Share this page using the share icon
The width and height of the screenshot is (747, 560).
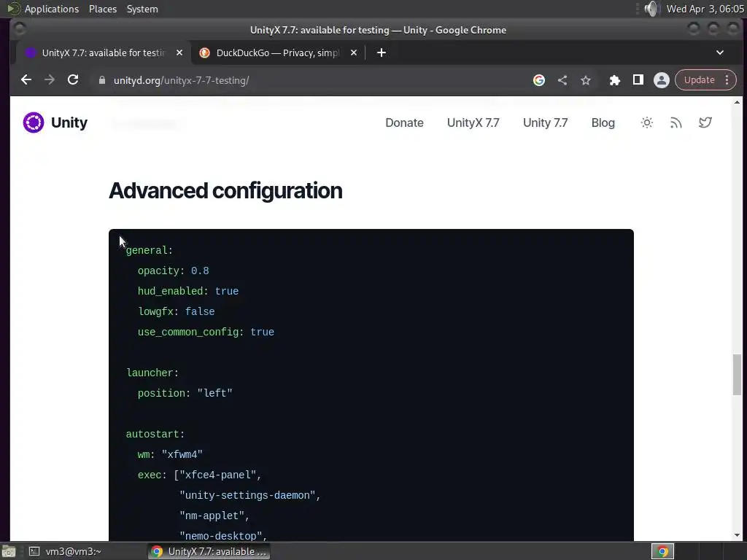pos(562,80)
